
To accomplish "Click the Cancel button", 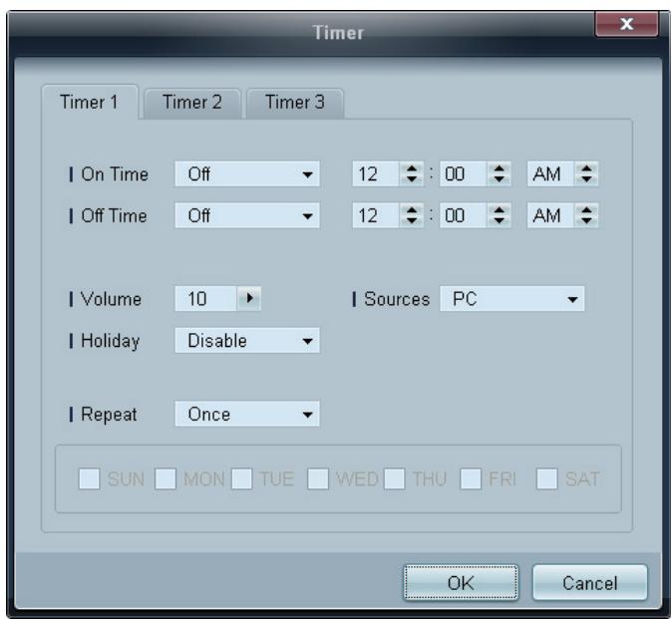I will pyautogui.click(x=589, y=582).
